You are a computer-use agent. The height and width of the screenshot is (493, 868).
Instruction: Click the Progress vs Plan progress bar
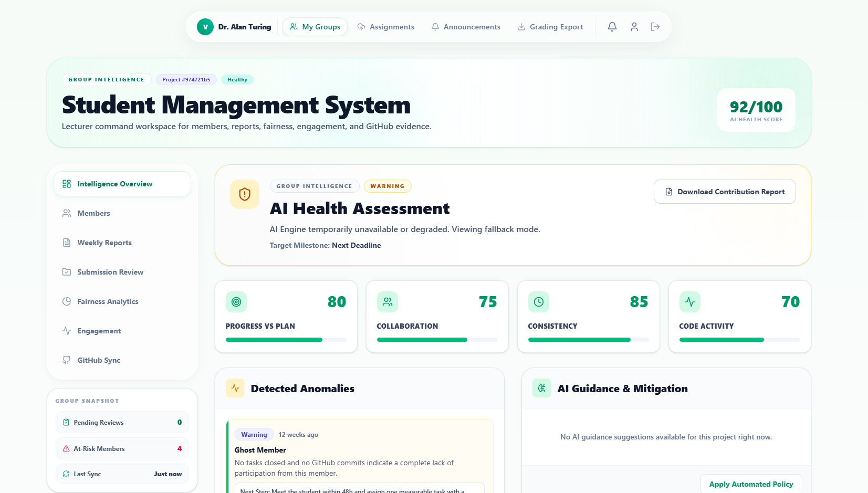coord(286,340)
